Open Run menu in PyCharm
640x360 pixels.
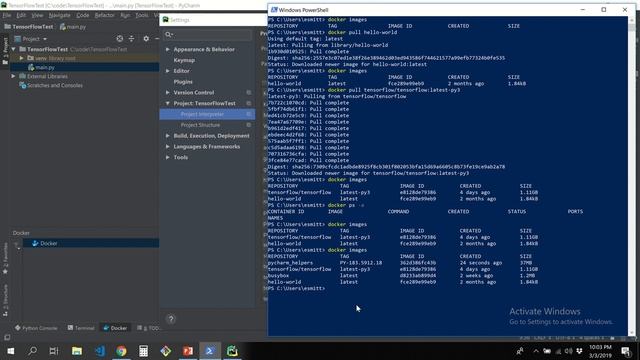[x=125, y=16]
